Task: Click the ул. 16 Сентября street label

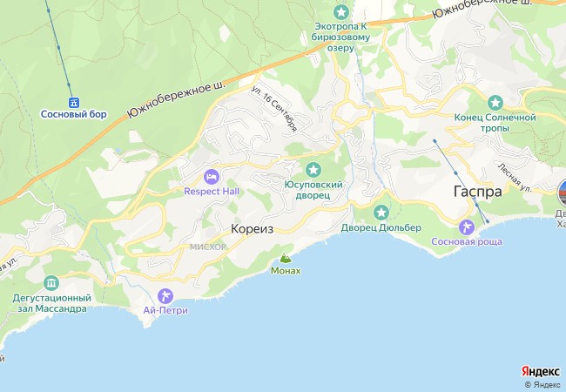Action: tap(274, 108)
